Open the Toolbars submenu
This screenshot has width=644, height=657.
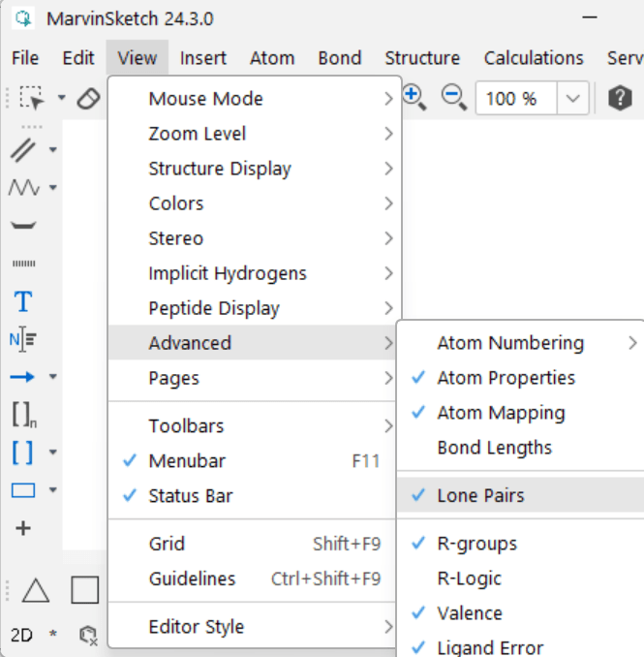[252, 425]
